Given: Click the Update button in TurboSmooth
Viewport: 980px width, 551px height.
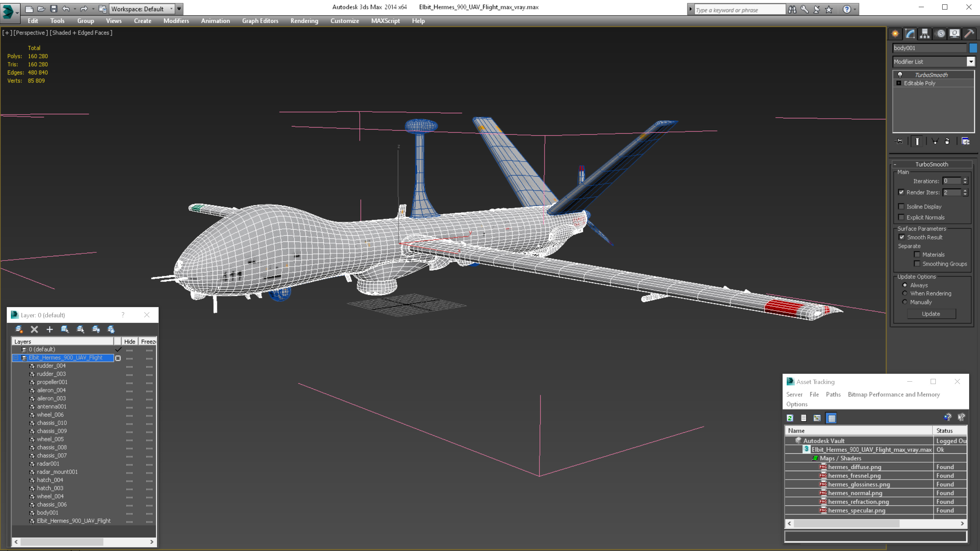Looking at the screenshot, I should pos(931,314).
